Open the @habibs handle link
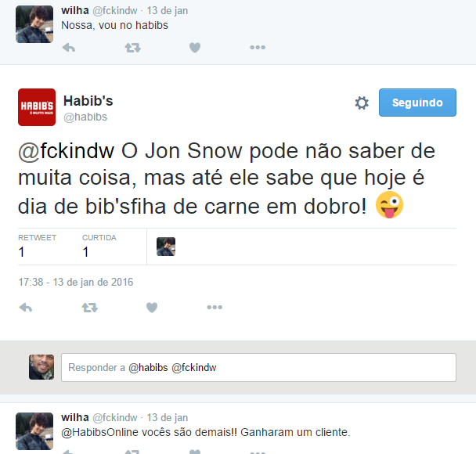The width and height of the screenshot is (476, 454). (85, 117)
